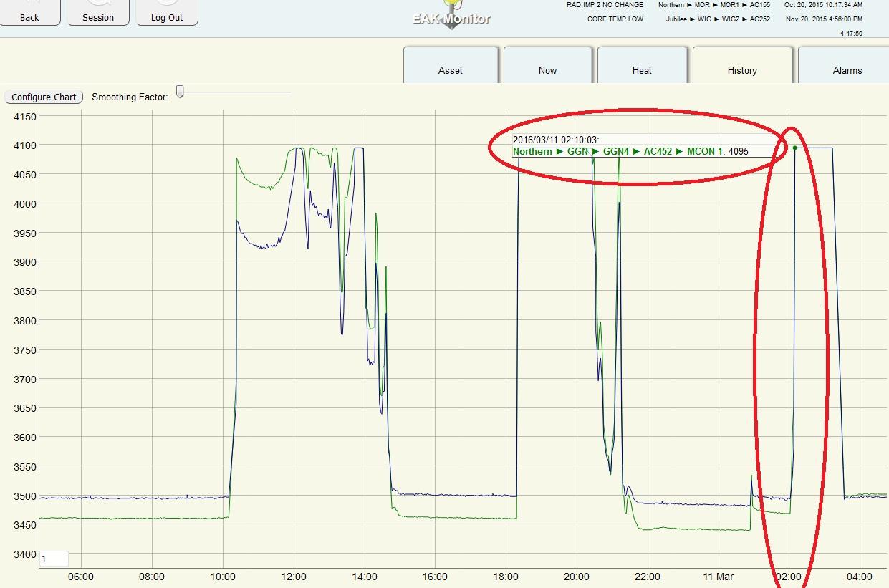Click the Smoothing Factor slider handle
This screenshot has width=889, height=588.
pyautogui.click(x=180, y=91)
